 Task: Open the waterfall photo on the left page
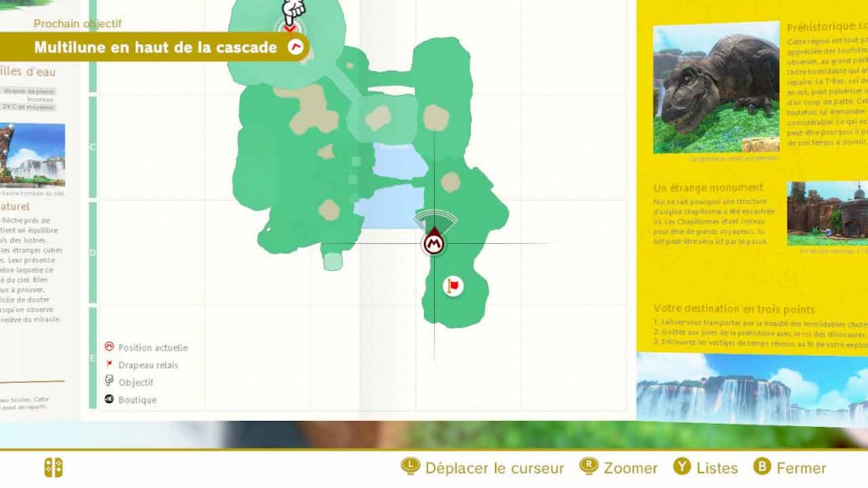(32, 156)
